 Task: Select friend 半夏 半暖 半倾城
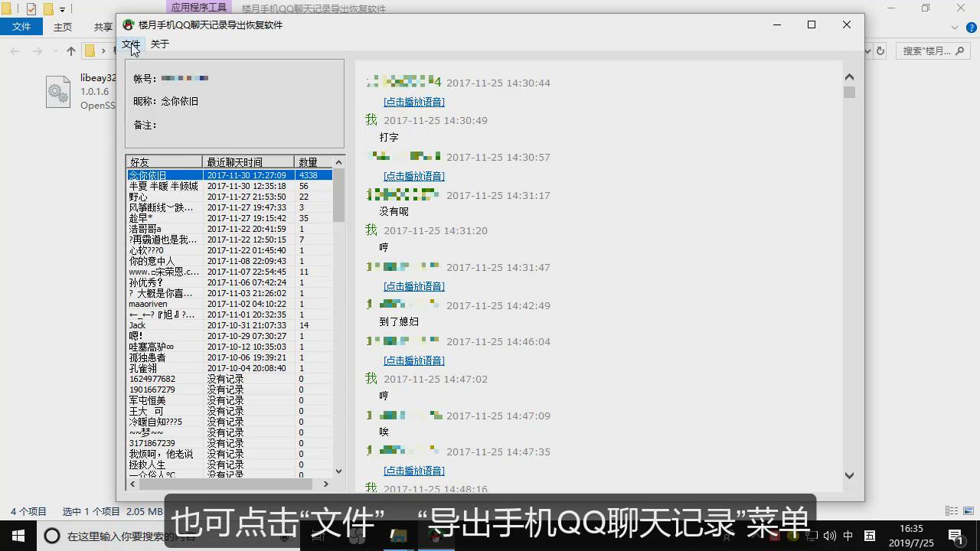point(230,186)
